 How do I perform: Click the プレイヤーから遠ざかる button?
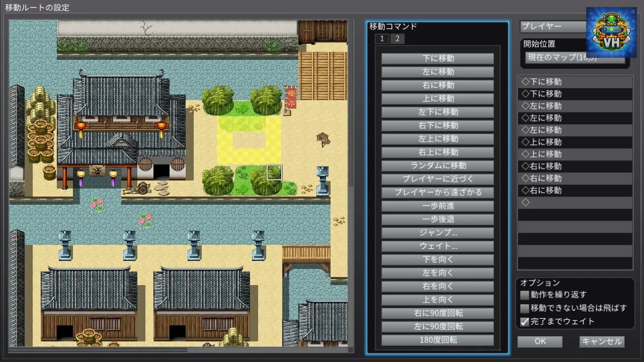click(437, 193)
